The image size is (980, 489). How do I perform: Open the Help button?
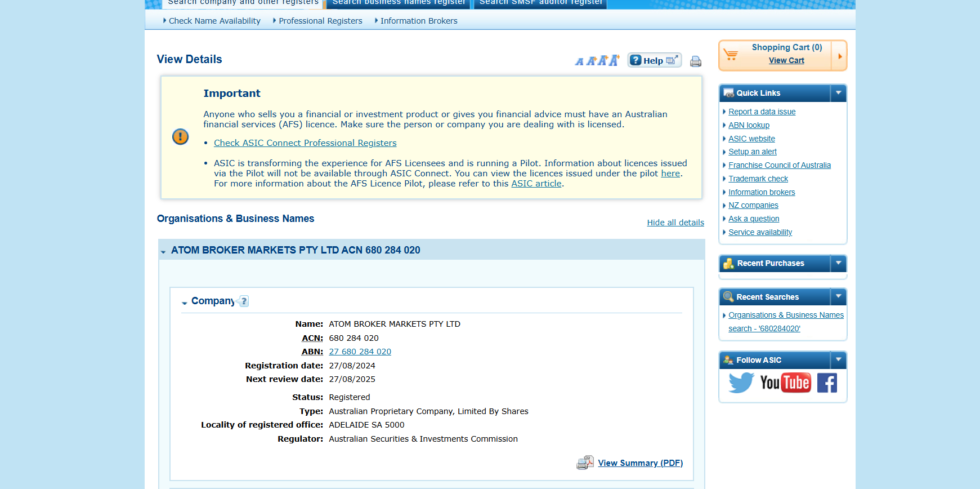tap(654, 60)
